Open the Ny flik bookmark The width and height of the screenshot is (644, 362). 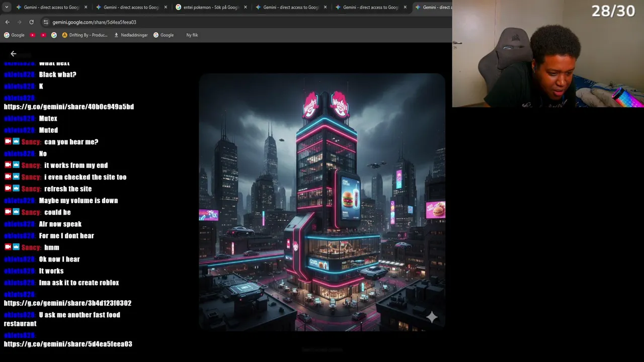(192, 35)
